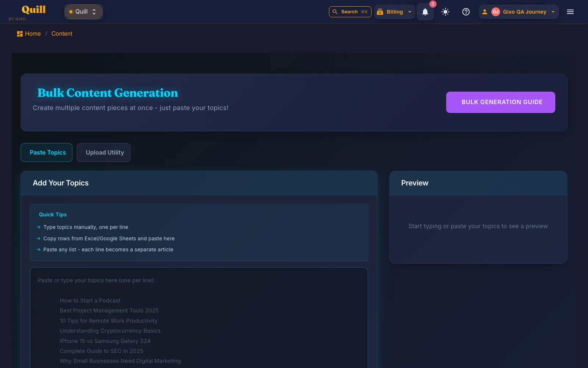Click the Quill logo
This screenshot has width=588, height=368.
coord(33,10)
